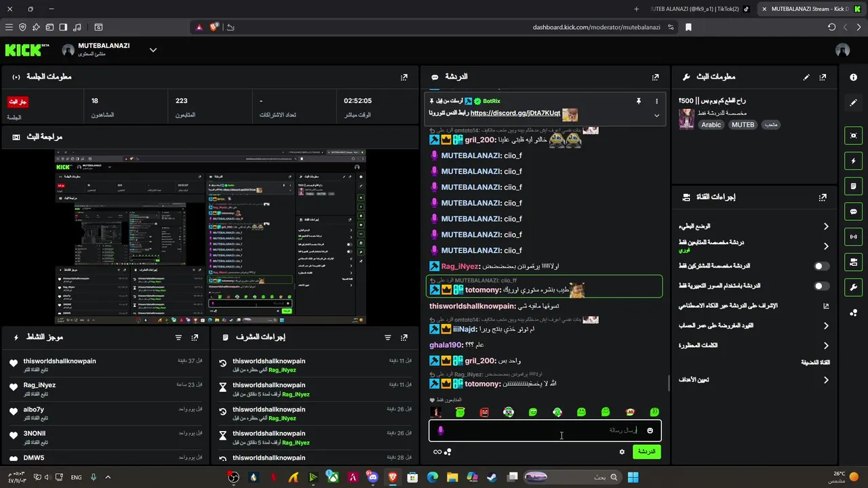Open the Kick logo home link
The width and height of the screenshot is (868, 488).
tap(27, 50)
